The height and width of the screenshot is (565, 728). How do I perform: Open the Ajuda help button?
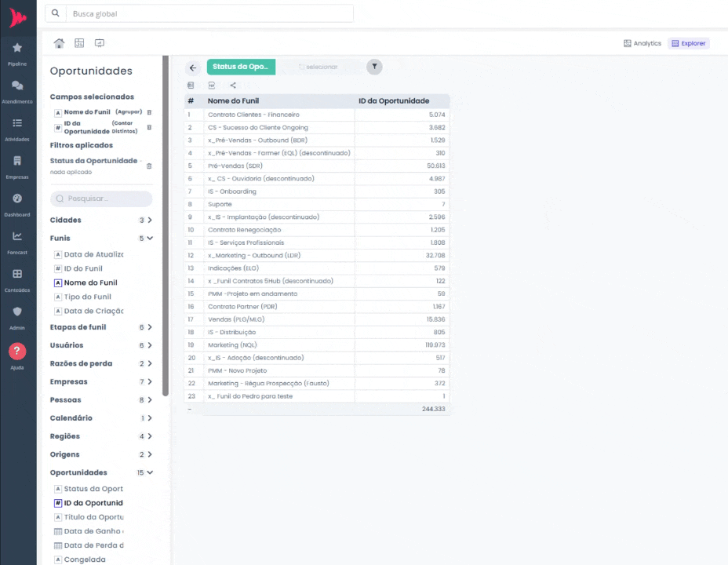pyautogui.click(x=17, y=352)
